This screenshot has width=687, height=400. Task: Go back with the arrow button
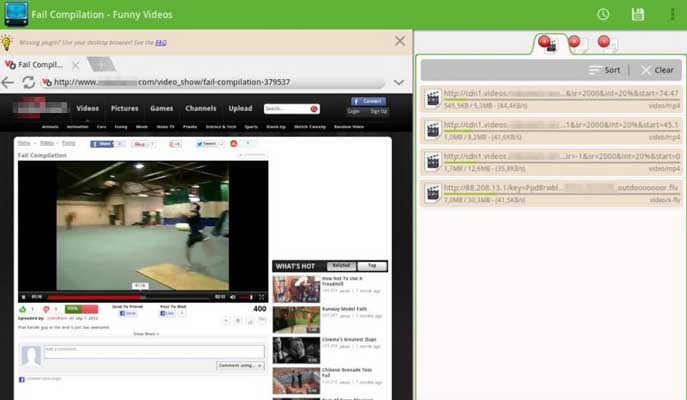pos(8,82)
